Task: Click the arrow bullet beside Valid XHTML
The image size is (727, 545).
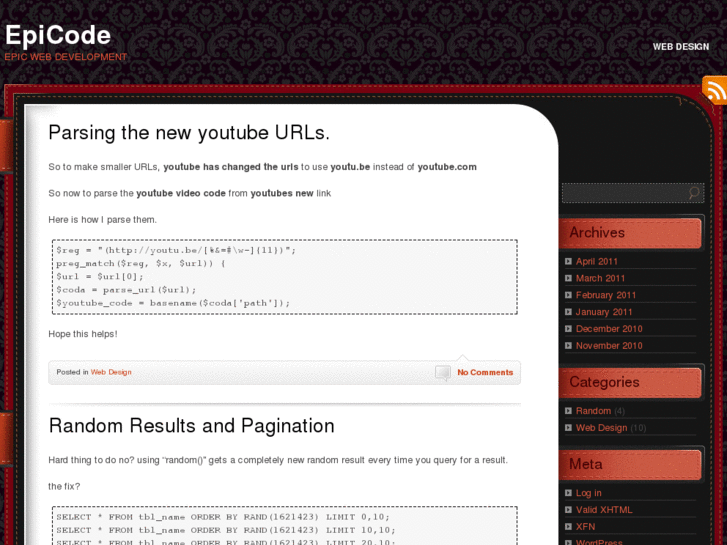Action: [568, 510]
